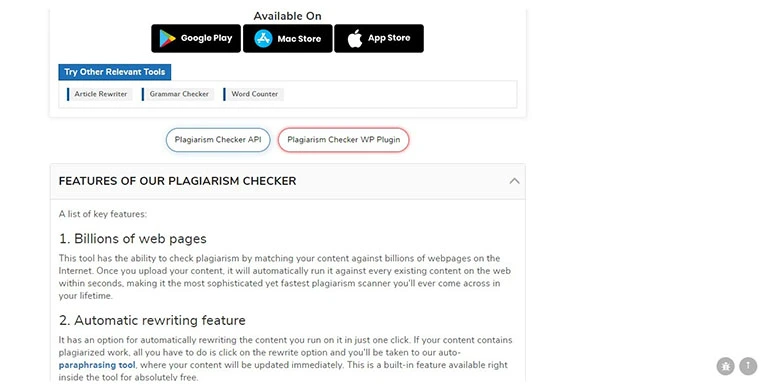Open the Google Play download button
Viewport: 764px width, 389px height.
tap(196, 38)
